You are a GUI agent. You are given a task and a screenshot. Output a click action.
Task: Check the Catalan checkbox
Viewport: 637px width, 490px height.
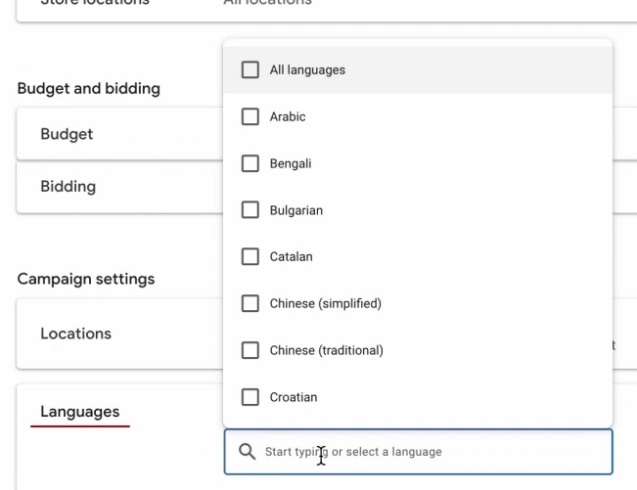point(250,257)
